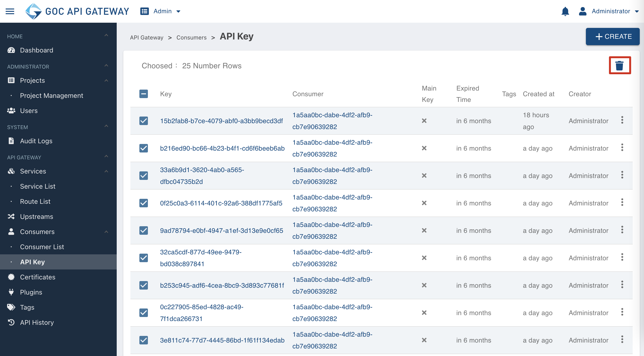Image resolution: width=644 pixels, height=356 pixels.
Task: Open key link 15b2fab8-b7ce-4079-abf0-a3bb9becd3df
Action: coord(221,121)
